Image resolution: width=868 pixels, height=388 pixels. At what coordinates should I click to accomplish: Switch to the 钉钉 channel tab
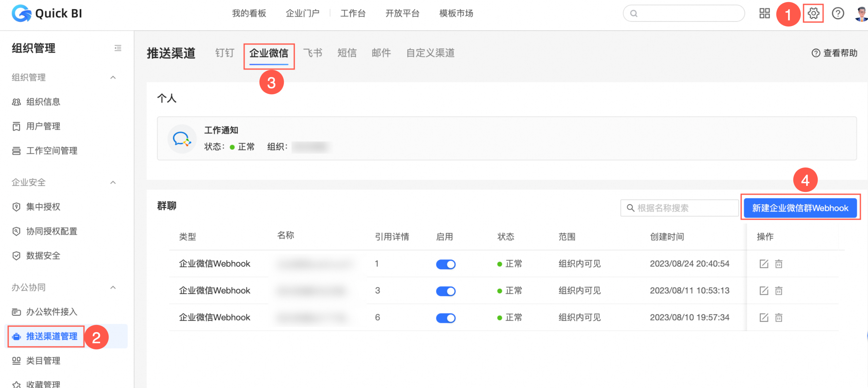tap(224, 53)
